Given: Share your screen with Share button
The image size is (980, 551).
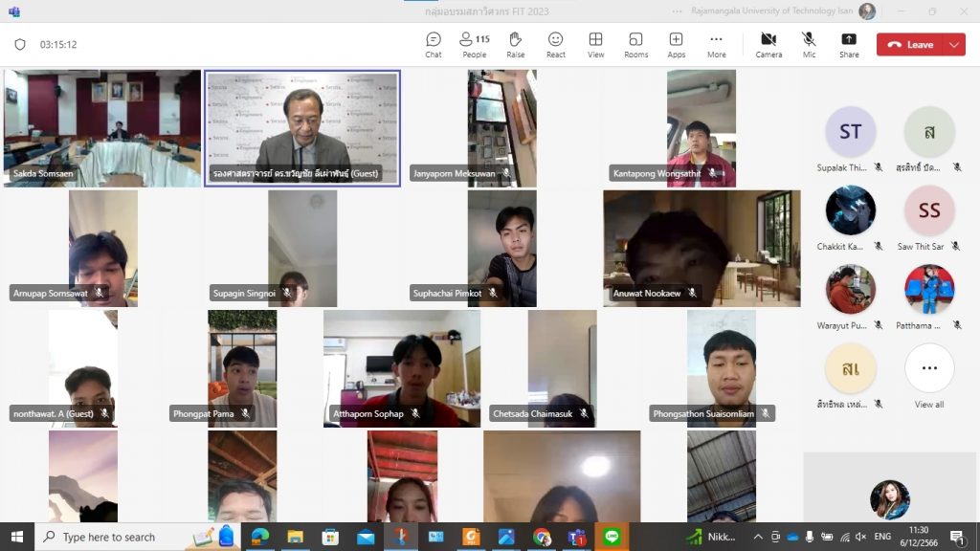Looking at the screenshot, I should point(849,44).
